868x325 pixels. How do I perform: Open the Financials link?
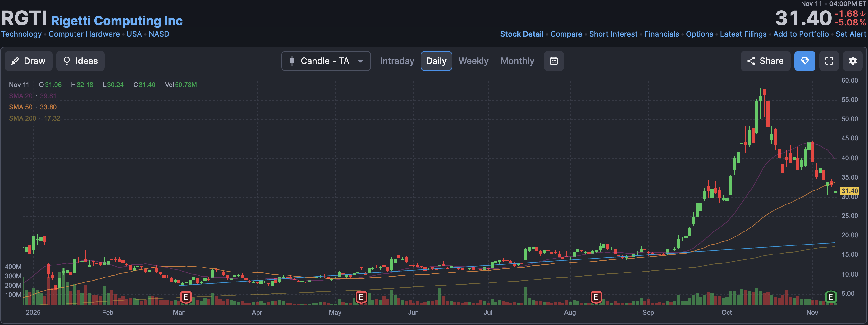(661, 34)
